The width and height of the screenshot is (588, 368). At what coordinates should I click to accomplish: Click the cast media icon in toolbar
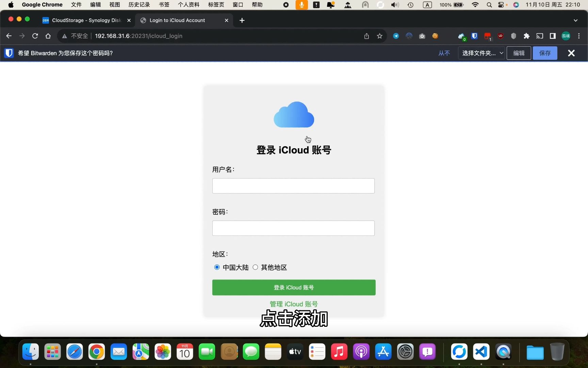click(540, 36)
